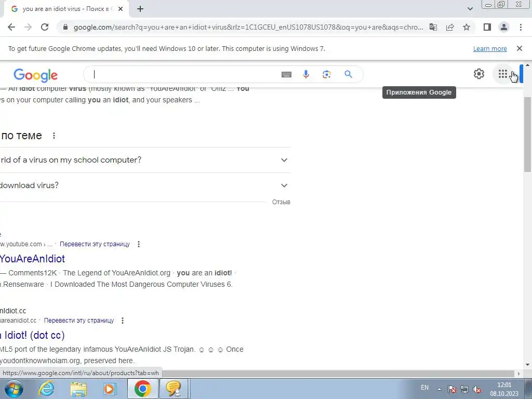
Task: Open Chrome profile avatar menu
Action: (504, 27)
